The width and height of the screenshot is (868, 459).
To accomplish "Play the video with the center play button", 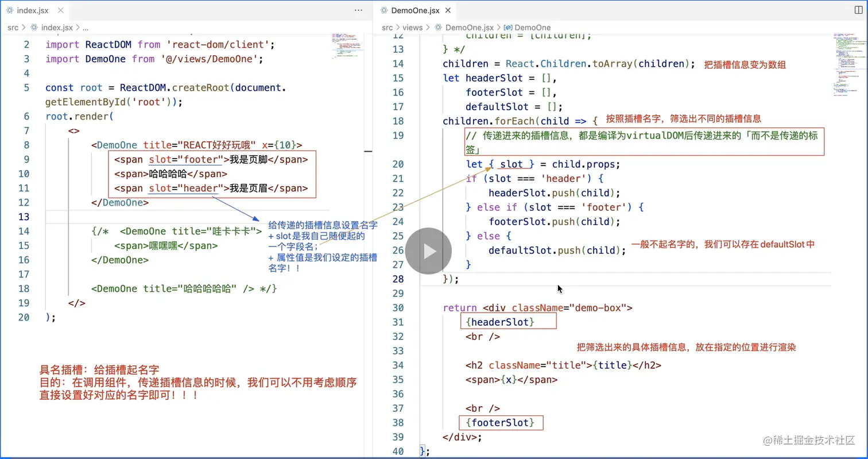I will (428, 251).
